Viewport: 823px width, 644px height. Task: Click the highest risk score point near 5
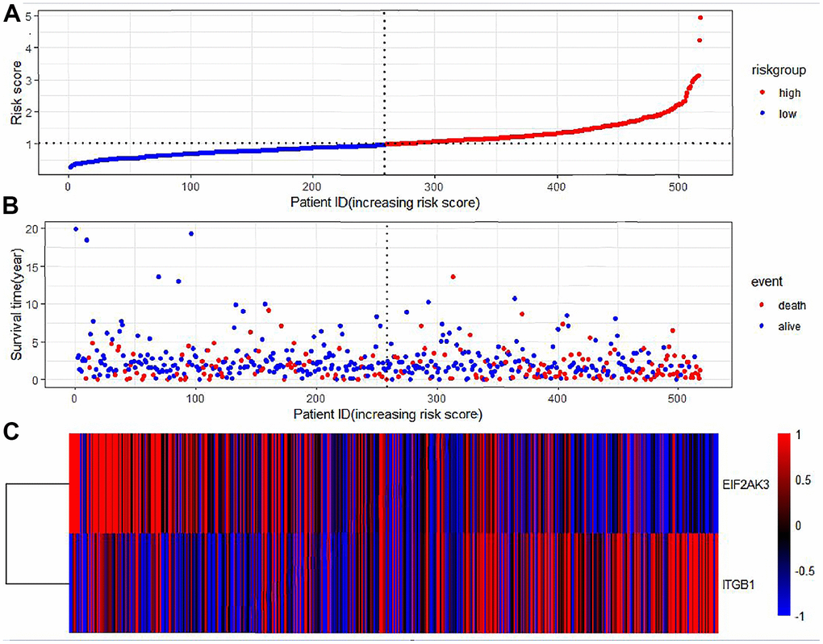coord(700,18)
